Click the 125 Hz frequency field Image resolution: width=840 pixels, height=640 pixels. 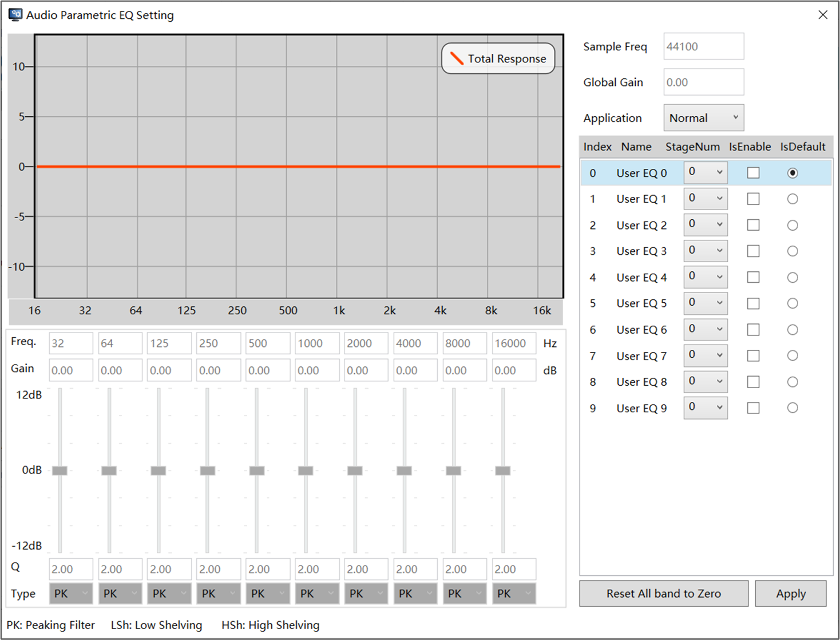[x=169, y=343]
